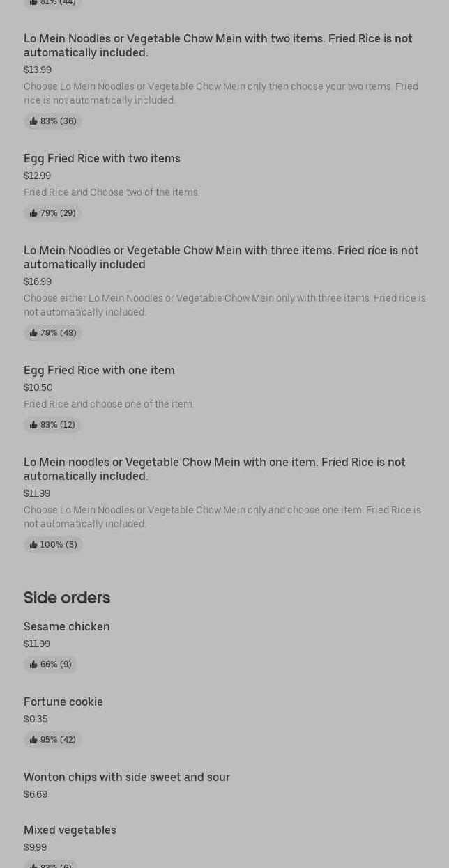The width and height of the screenshot is (449, 868).
Task: Click thumbs-up icon on 66% (9) rating
Action: point(33,665)
